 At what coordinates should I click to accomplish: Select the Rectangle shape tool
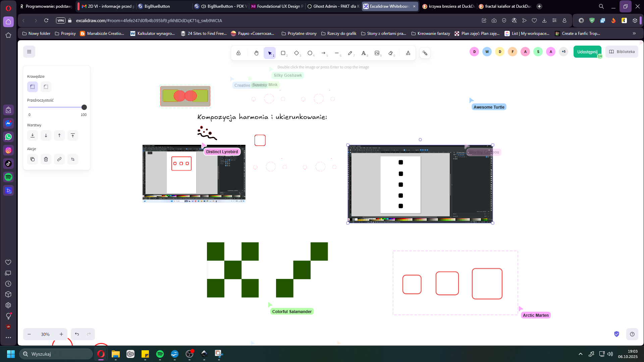coord(283,53)
